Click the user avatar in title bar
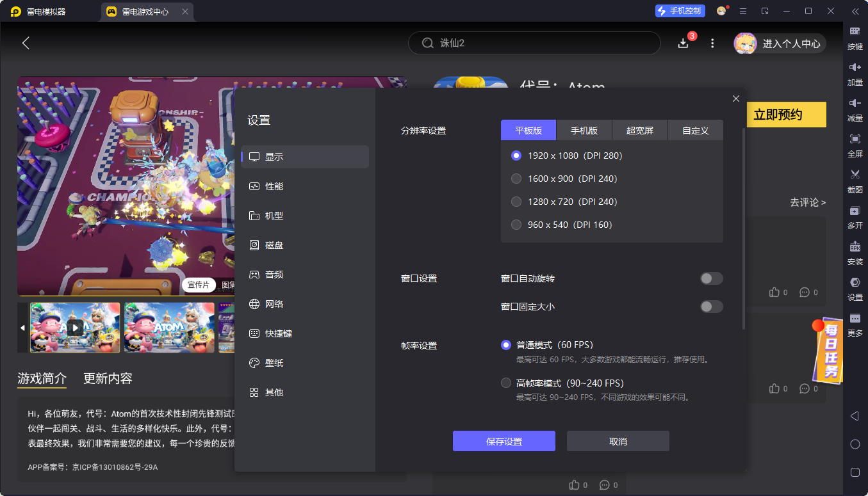868x496 pixels. point(722,11)
